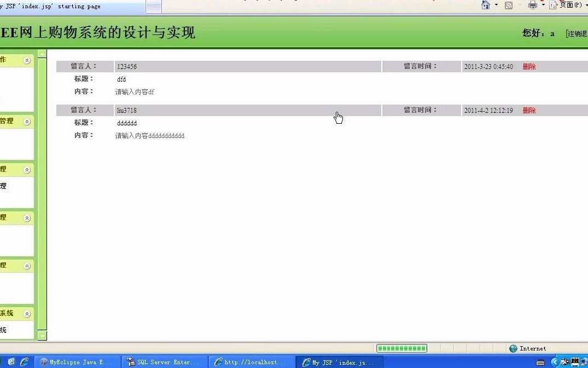Delete the 123456 message using 删除 link

[x=528, y=66]
